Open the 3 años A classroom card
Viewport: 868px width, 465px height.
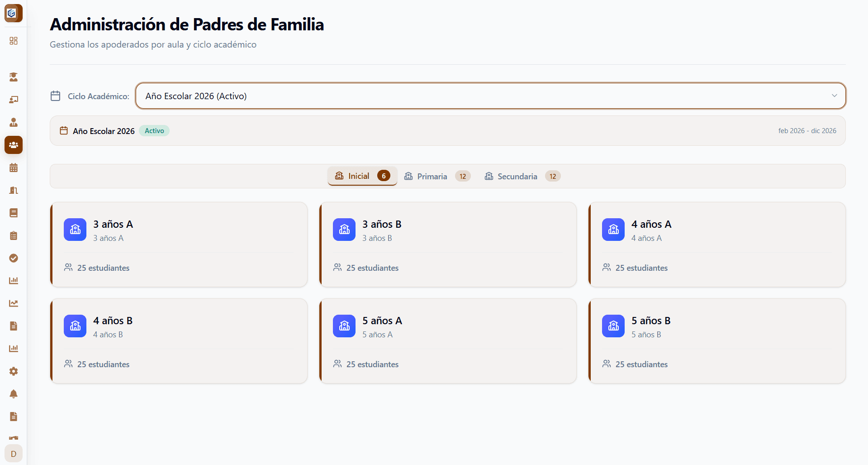click(179, 244)
